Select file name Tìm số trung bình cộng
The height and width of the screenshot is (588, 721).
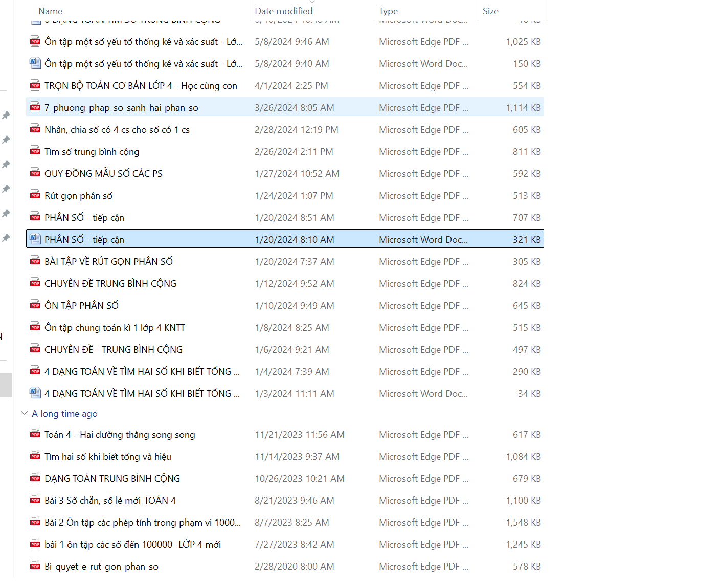(92, 152)
